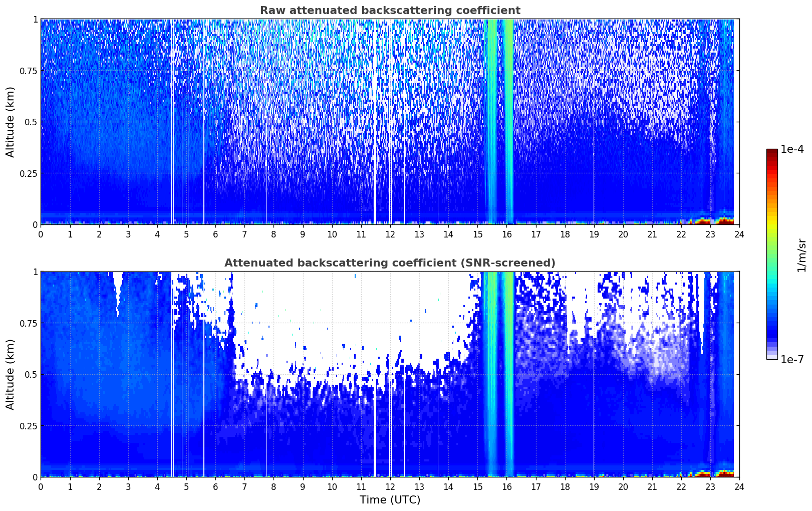Screen dimensions: 812x511
Task: Click the 0.75 altitude tick on top plot
Action: (x=29, y=71)
